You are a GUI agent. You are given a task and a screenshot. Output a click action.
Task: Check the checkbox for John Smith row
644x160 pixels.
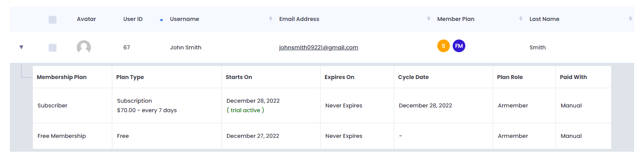[53, 47]
